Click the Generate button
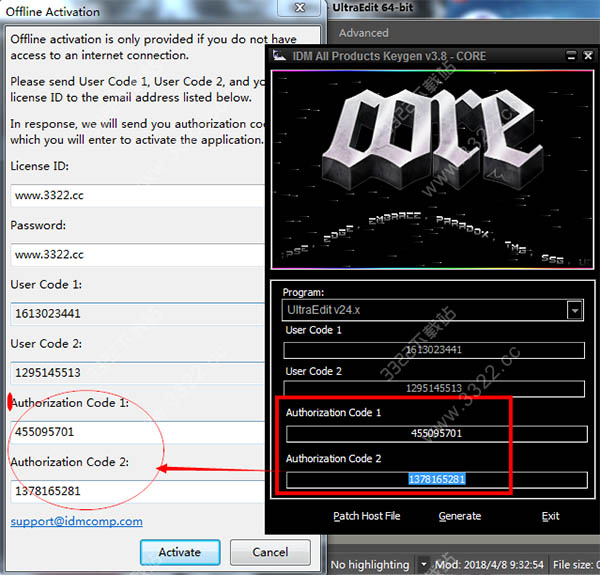Image resolution: width=600 pixels, height=575 pixels. 459,516
